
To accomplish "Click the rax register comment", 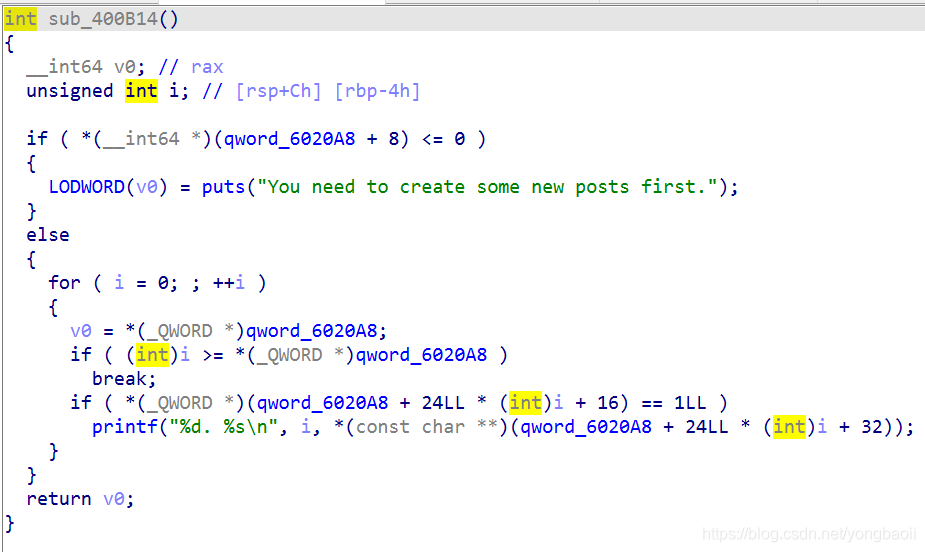I will point(207,67).
